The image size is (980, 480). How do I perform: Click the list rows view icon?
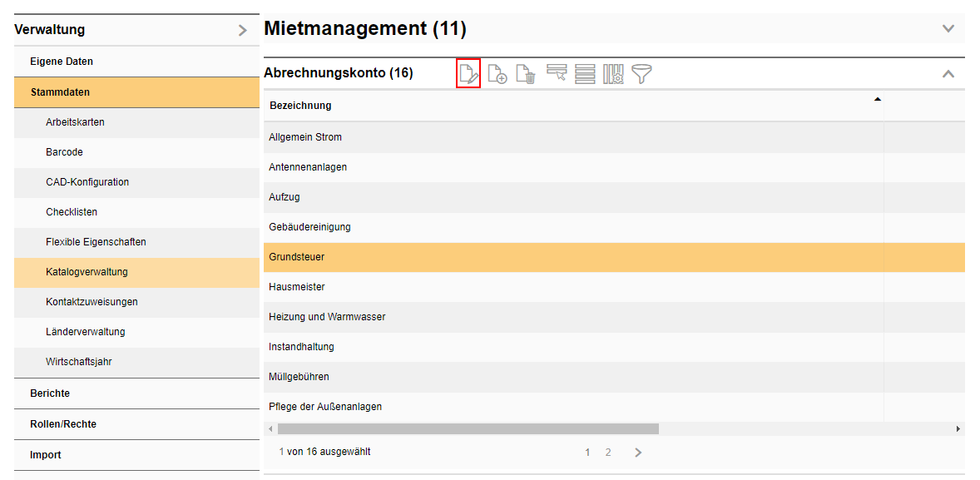[585, 73]
